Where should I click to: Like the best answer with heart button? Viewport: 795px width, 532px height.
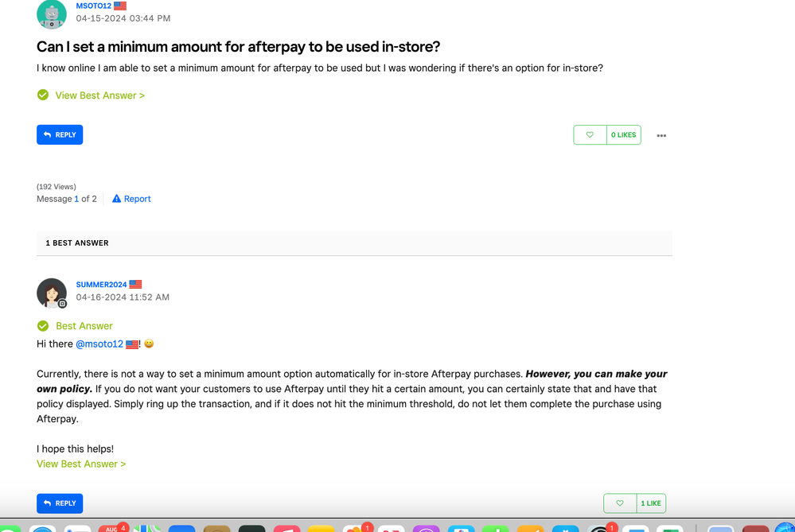[x=620, y=503]
